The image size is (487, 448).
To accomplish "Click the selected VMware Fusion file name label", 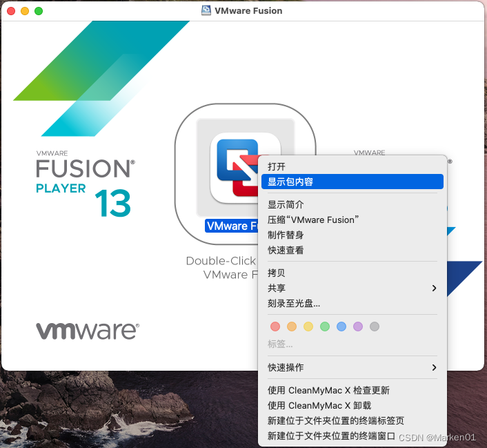I will pyautogui.click(x=232, y=226).
